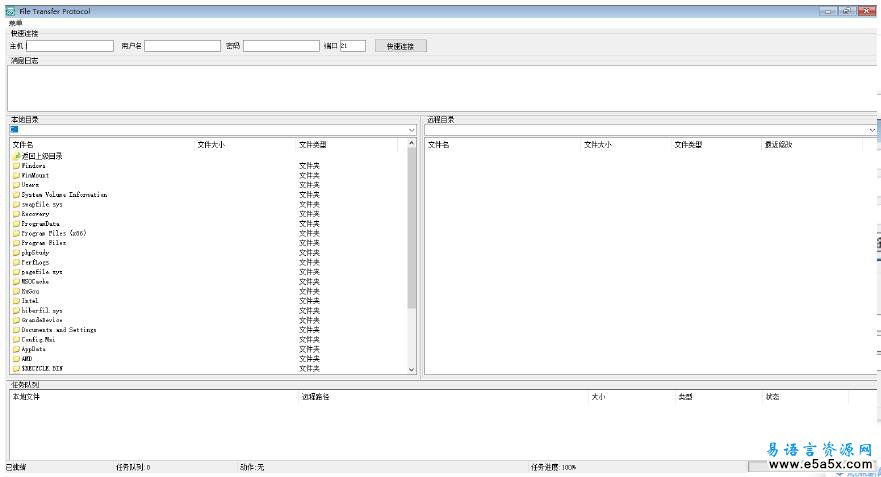Select the AMD folder icon
Image resolution: width=881 pixels, height=477 pixels.
click(x=16, y=359)
